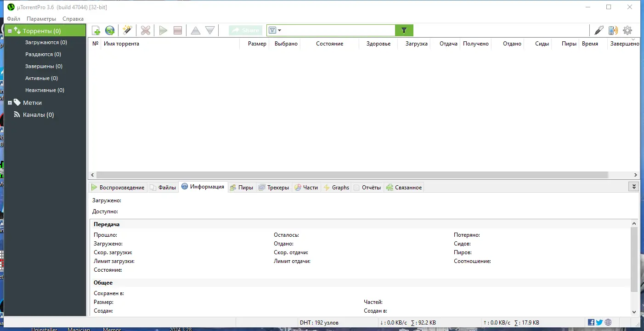Open the torrent creation wizard icon
This screenshot has height=331, width=644.
(127, 30)
